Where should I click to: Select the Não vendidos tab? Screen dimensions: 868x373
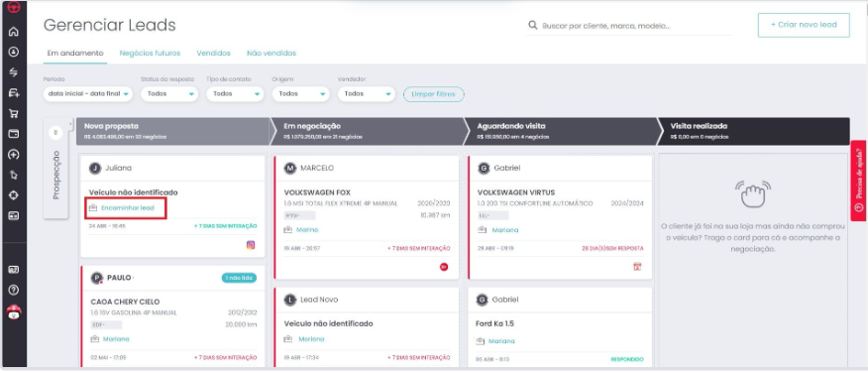click(x=271, y=54)
